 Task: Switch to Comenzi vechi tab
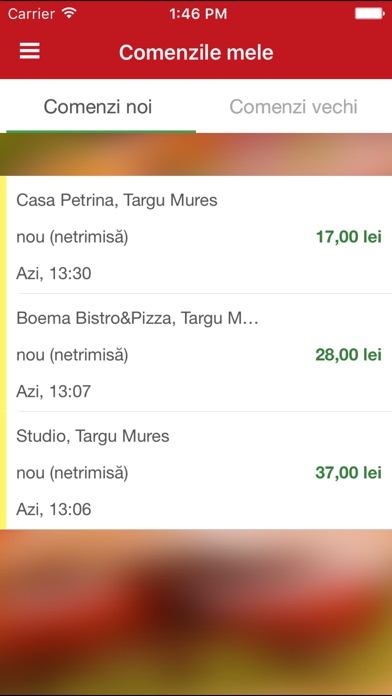tap(293, 107)
